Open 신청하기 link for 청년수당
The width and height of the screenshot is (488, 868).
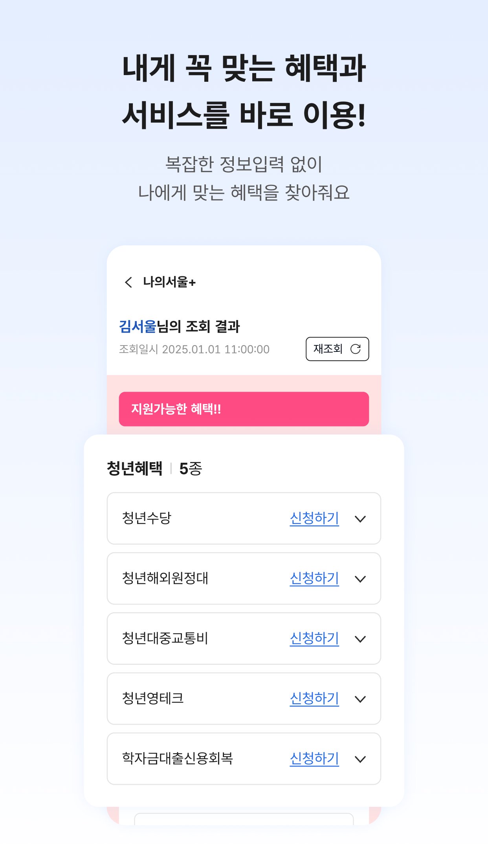coord(314,518)
